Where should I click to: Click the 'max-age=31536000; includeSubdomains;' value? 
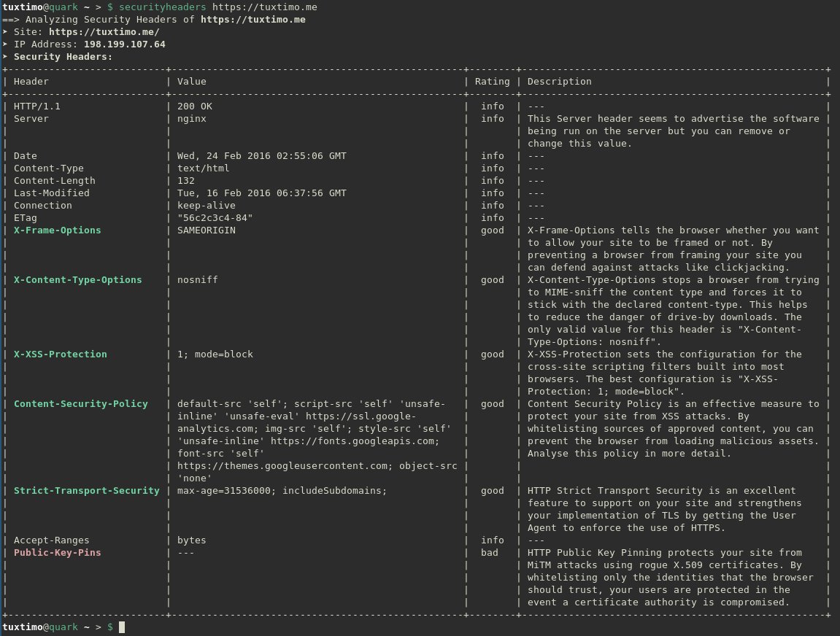click(x=282, y=490)
